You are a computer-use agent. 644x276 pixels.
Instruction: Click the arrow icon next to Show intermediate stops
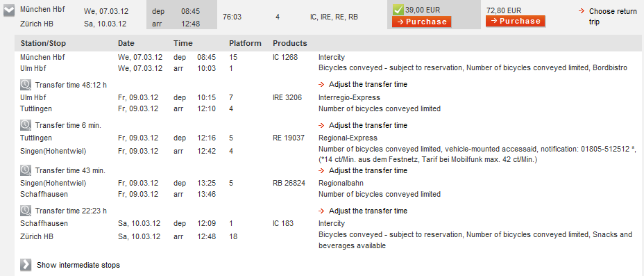(x=26, y=265)
